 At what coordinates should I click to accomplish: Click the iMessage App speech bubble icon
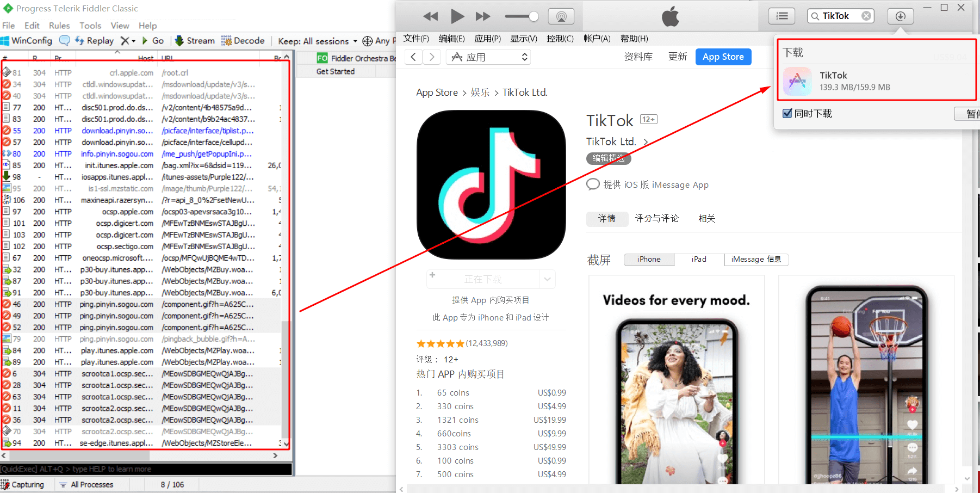(x=593, y=184)
